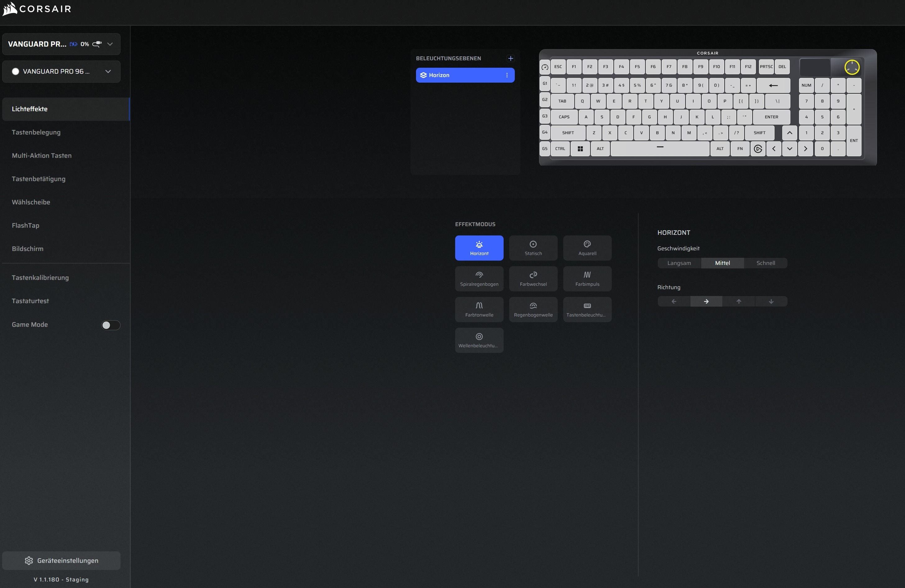This screenshot has height=588, width=905.
Task: Switch to the Tastenbelegung section
Action: point(36,132)
